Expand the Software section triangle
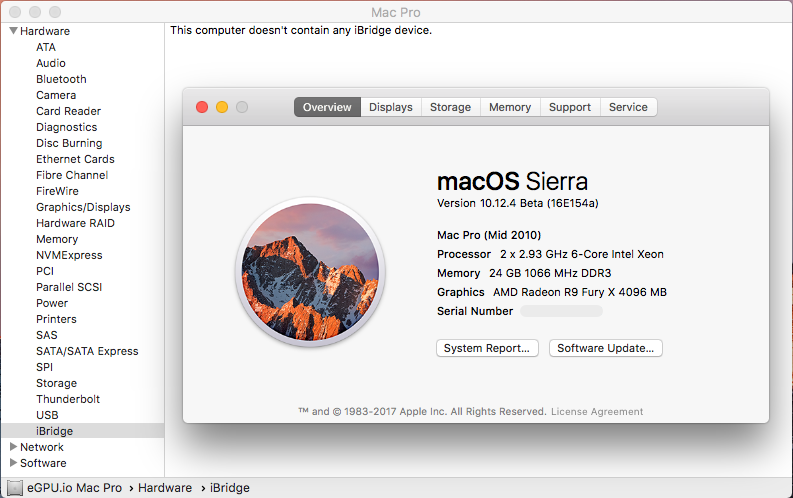The width and height of the screenshot is (793, 498). 14,463
